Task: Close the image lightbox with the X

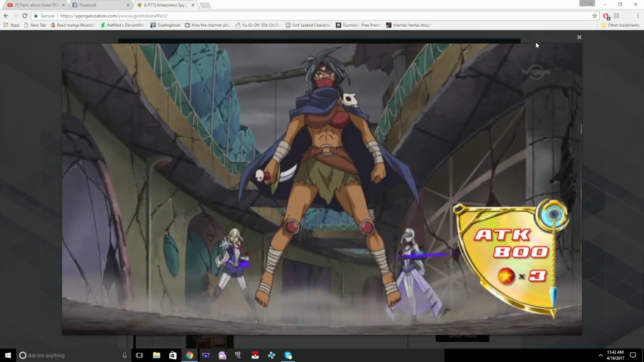Action: (579, 37)
